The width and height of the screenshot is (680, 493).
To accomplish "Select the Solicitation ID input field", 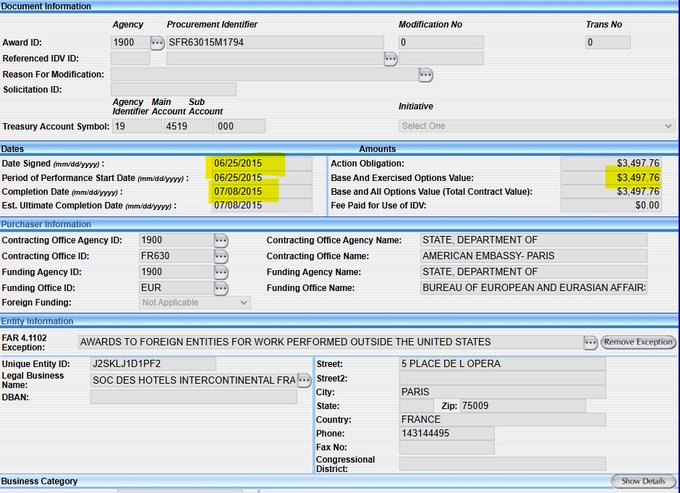I will point(173,90).
